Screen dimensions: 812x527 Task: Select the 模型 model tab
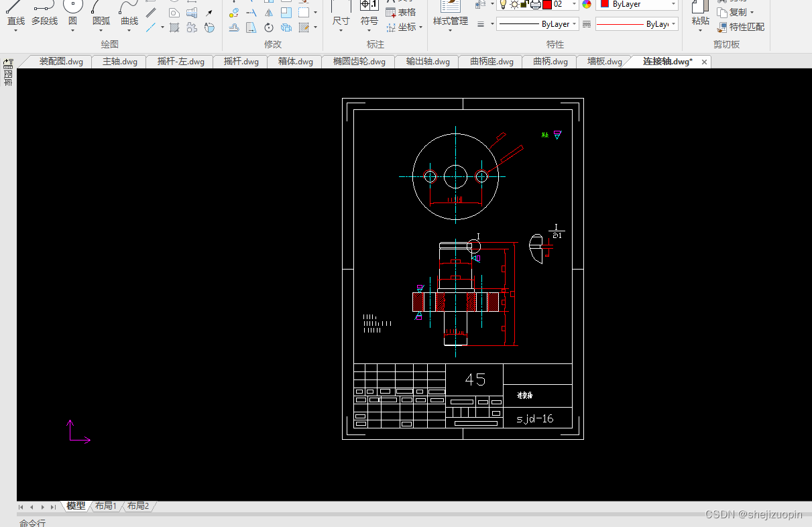[76, 506]
